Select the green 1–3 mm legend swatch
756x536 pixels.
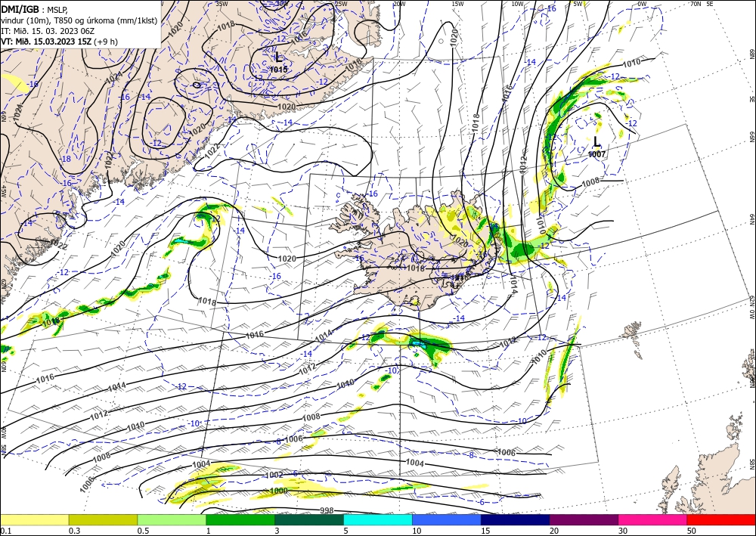(x=240, y=519)
